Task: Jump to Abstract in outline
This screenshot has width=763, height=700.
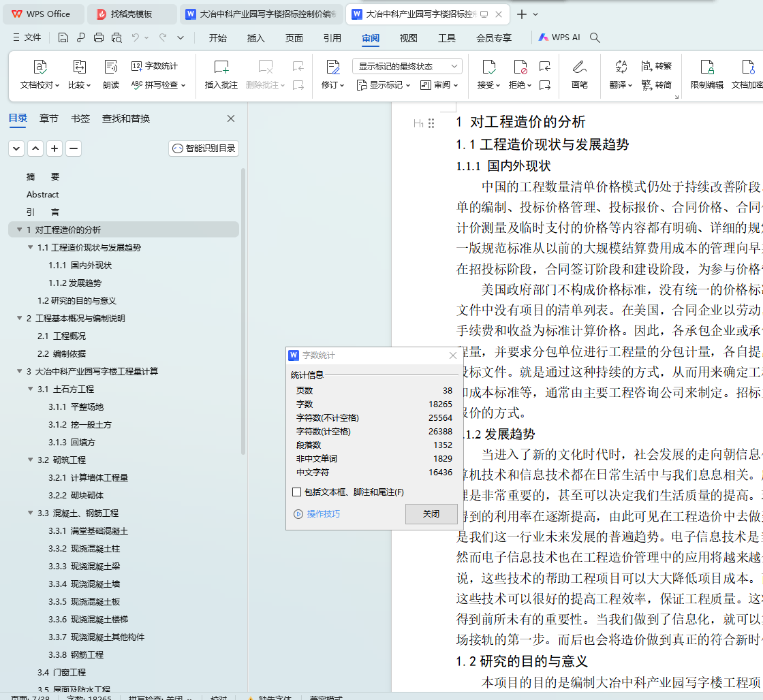Action: 43,195
